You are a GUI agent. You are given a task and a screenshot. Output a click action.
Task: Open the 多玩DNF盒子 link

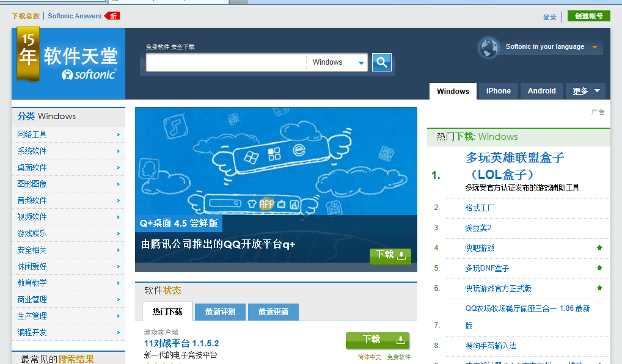[x=487, y=269]
